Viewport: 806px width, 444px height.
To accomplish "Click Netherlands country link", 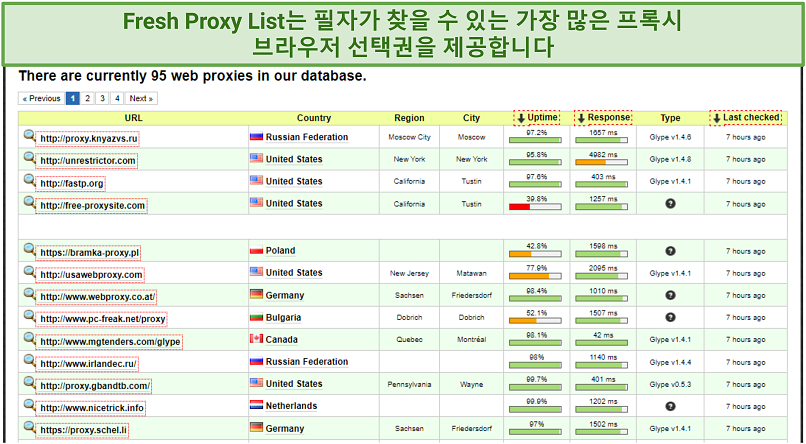I will (291, 406).
